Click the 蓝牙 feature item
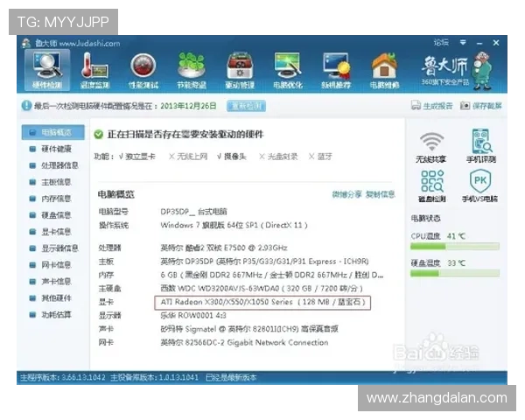This screenshot has width=525, height=420. point(320,157)
